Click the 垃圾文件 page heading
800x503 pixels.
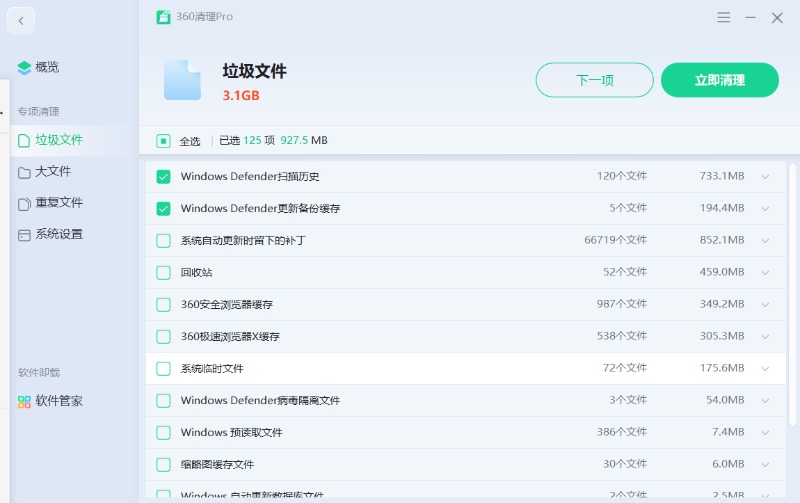[255, 71]
